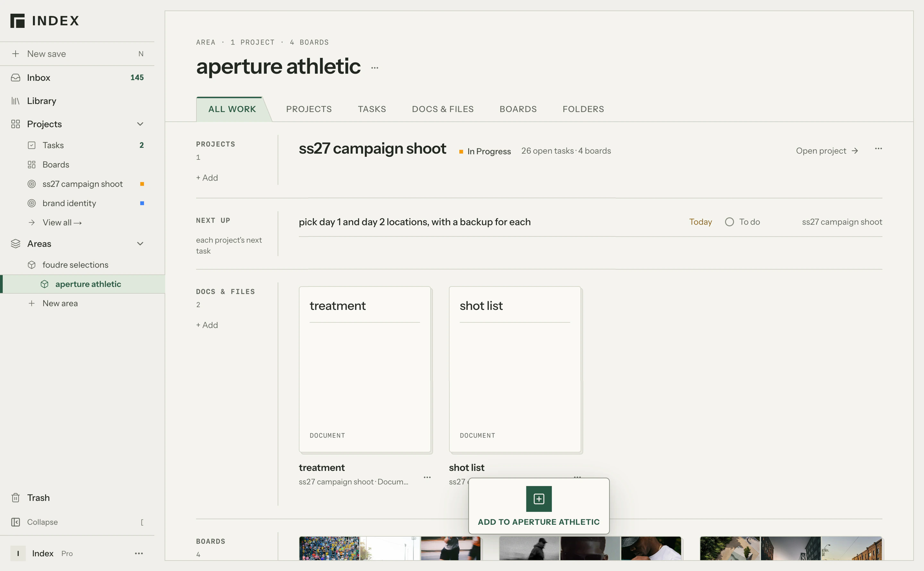Click the Projects grid icon
Image resolution: width=924 pixels, height=571 pixels.
(15, 124)
